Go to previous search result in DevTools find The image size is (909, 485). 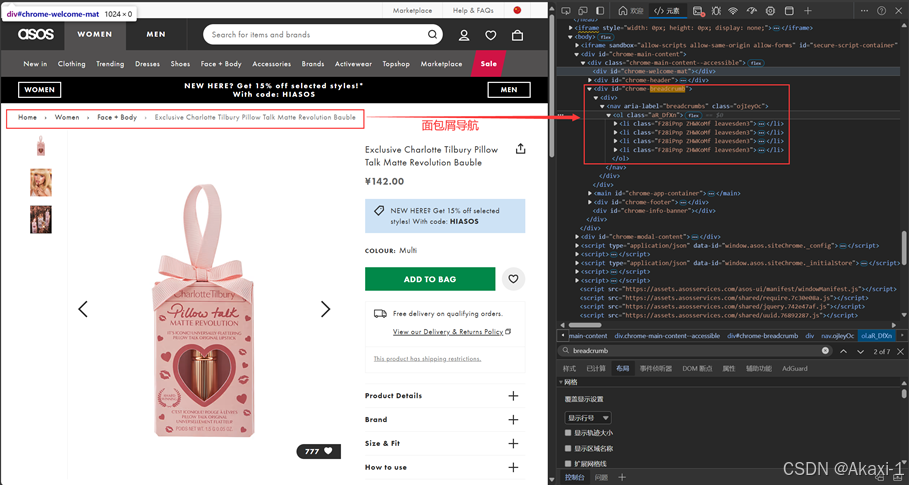[843, 351]
